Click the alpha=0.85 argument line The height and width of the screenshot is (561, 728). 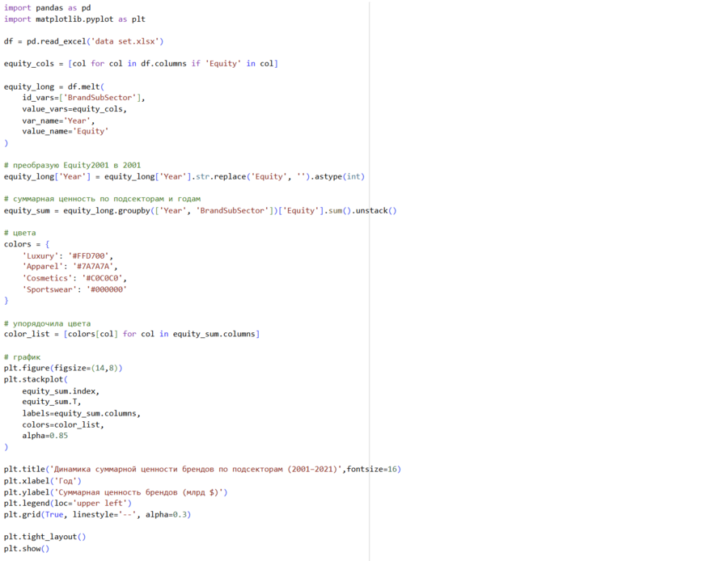click(x=45, y=436)
